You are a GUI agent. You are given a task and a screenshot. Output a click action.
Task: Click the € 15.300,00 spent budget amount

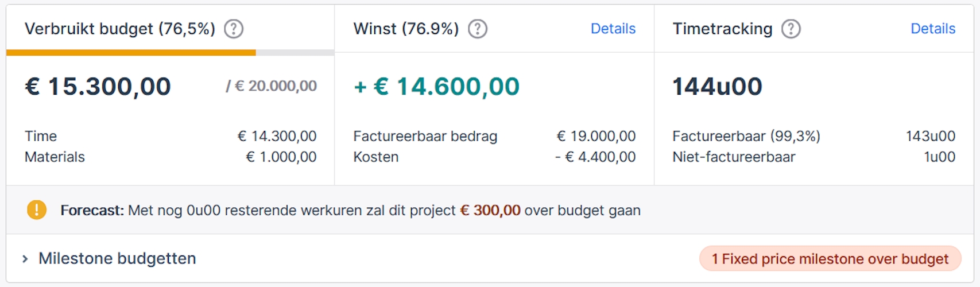[98, 87]
